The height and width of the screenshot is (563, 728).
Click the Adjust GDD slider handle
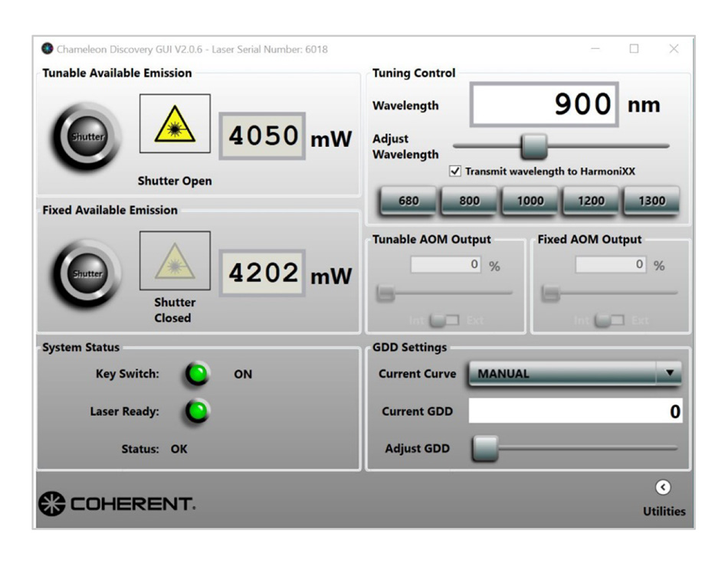tap(484, 449)
